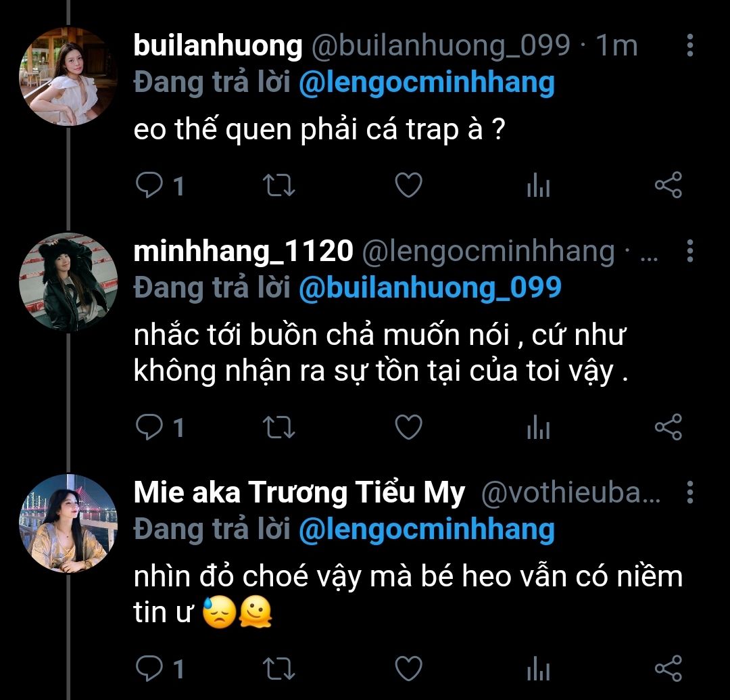Open builanhuong's profile picture
This screenshot has width=730, height=700.
pos(68,76)
